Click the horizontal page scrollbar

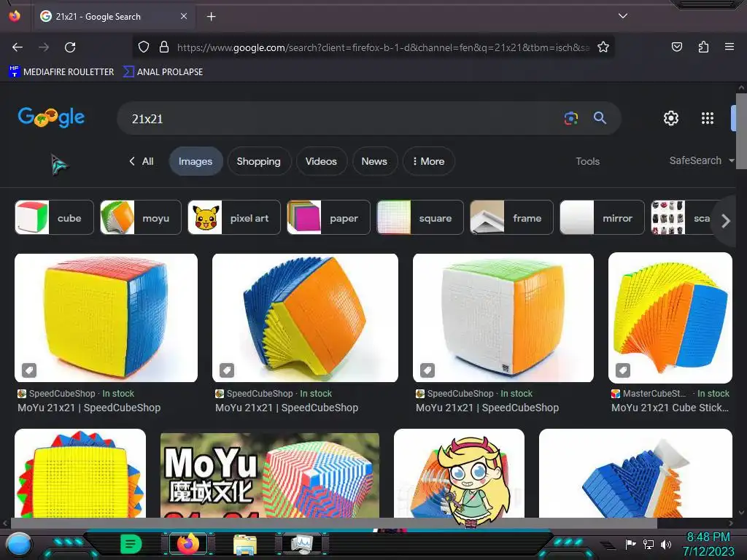(x=333, y=523)
